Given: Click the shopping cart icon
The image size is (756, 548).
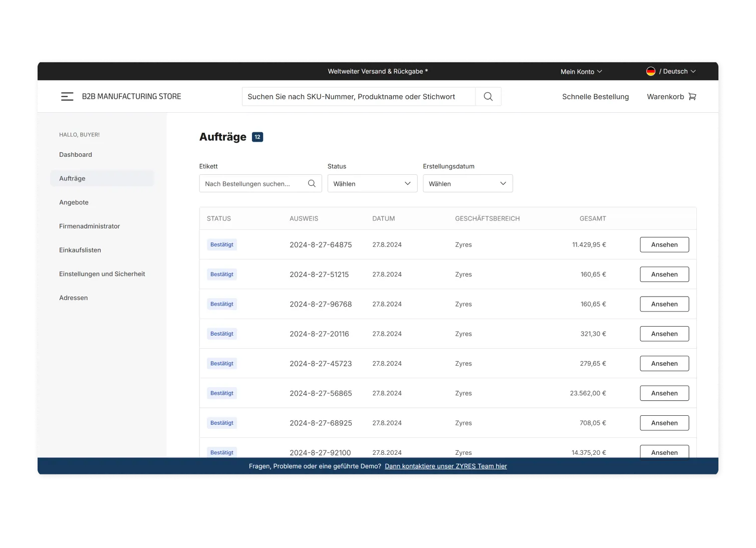Looking at the screenshot, I should pos(692,97).
